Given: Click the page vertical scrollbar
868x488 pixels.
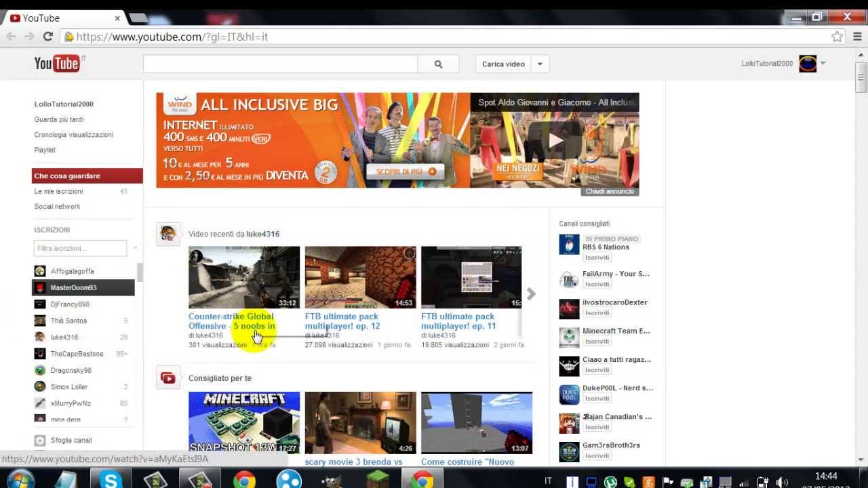Looking at the screenshot, I should [861, 77].
